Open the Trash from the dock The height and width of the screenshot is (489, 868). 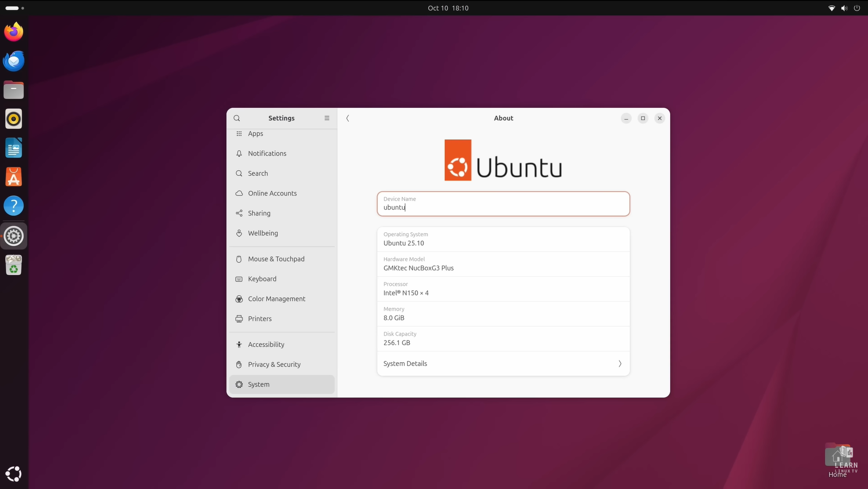(x=14, y=265)
